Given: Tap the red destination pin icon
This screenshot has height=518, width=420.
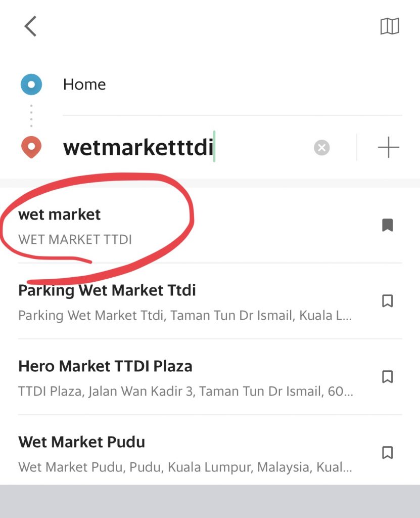Looking at the screenshot, I should click(31, 147).
